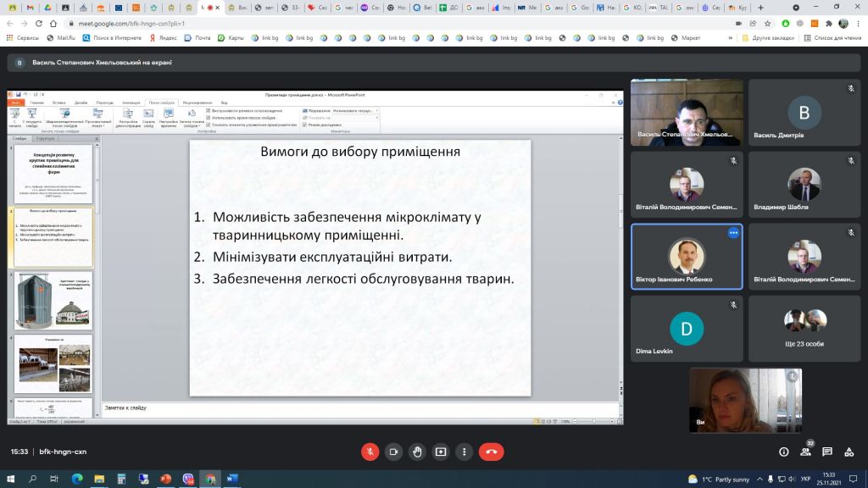Click the 'Настройка демонстрации' icon
The width and height of the screenshot is (868, 488).
click(x=128, y=118)
